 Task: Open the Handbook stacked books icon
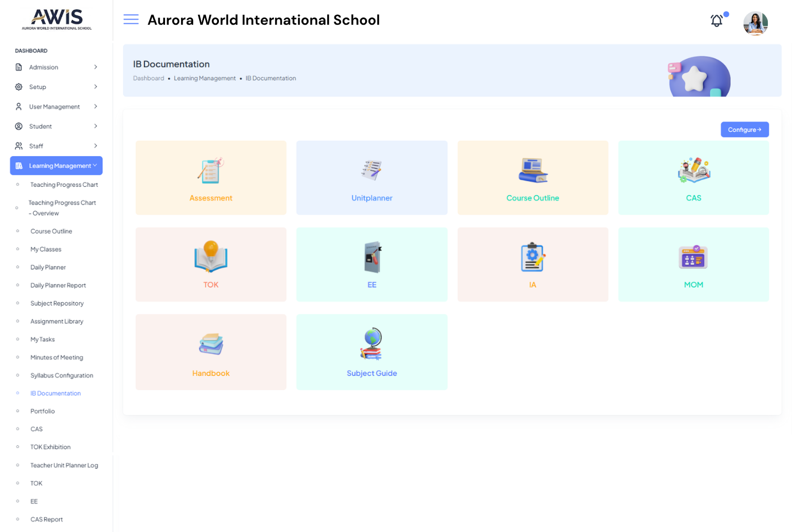(211, 344)
